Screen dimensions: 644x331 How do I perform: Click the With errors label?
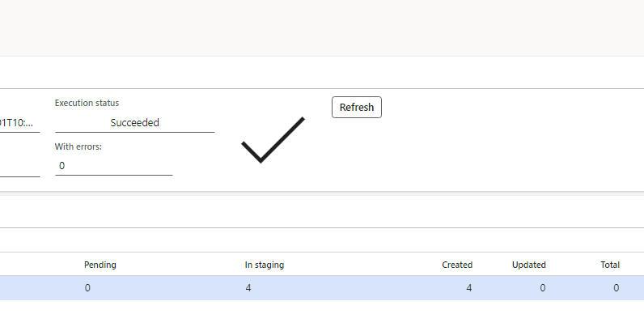click(x=78, y=146)
